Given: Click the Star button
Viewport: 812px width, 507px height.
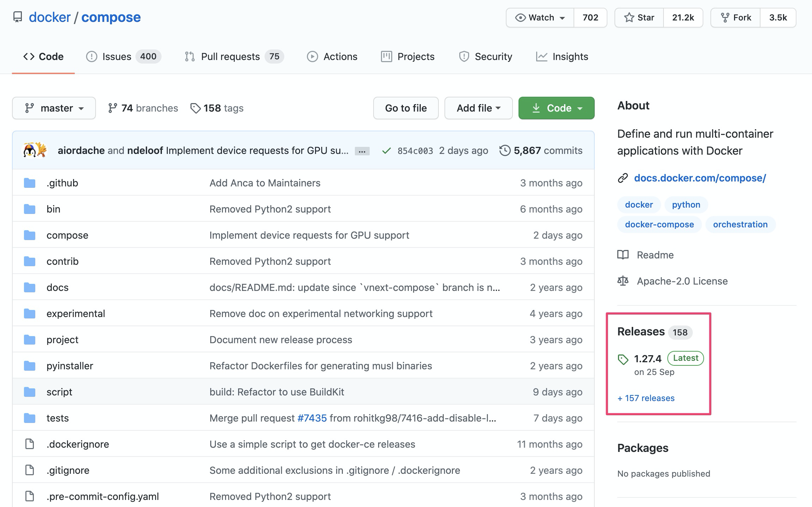Looking at the screenshot, I should 639,18.
